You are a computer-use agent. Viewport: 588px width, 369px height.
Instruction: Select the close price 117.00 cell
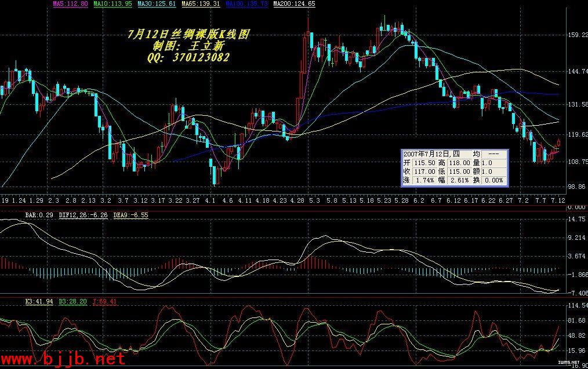pyautogui.click(x=424, y=171)
